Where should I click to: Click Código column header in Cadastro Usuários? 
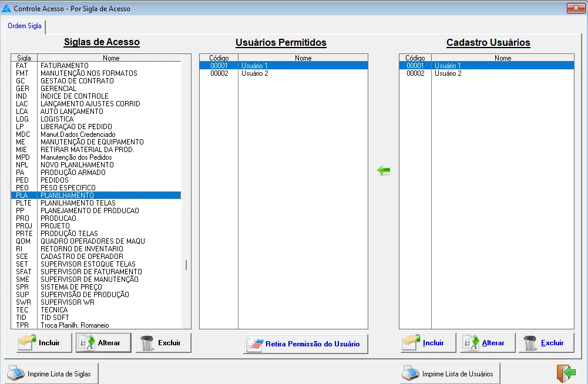[x=415, y=58]
